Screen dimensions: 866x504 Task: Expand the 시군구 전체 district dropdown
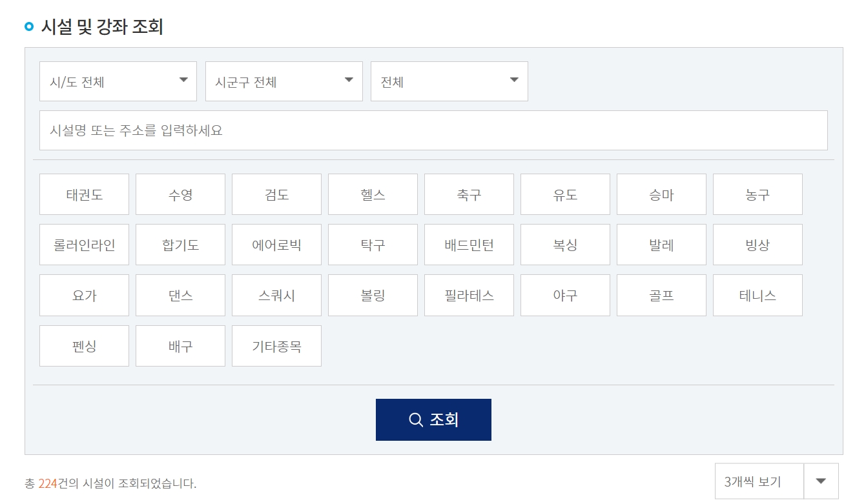click(284, 81)
